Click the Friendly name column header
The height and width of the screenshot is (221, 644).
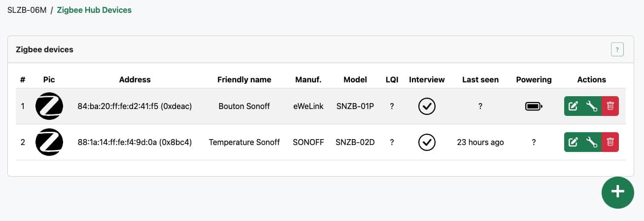click(x=244, y=79)
